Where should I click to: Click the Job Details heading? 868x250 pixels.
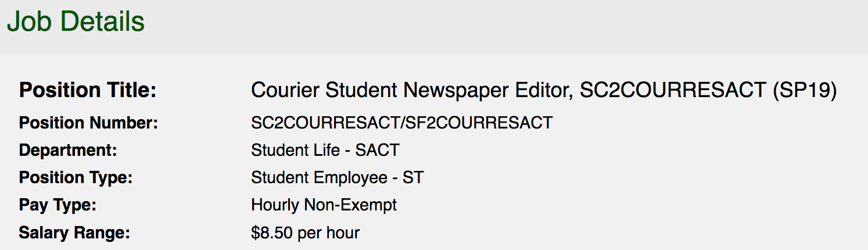point(76,22)
